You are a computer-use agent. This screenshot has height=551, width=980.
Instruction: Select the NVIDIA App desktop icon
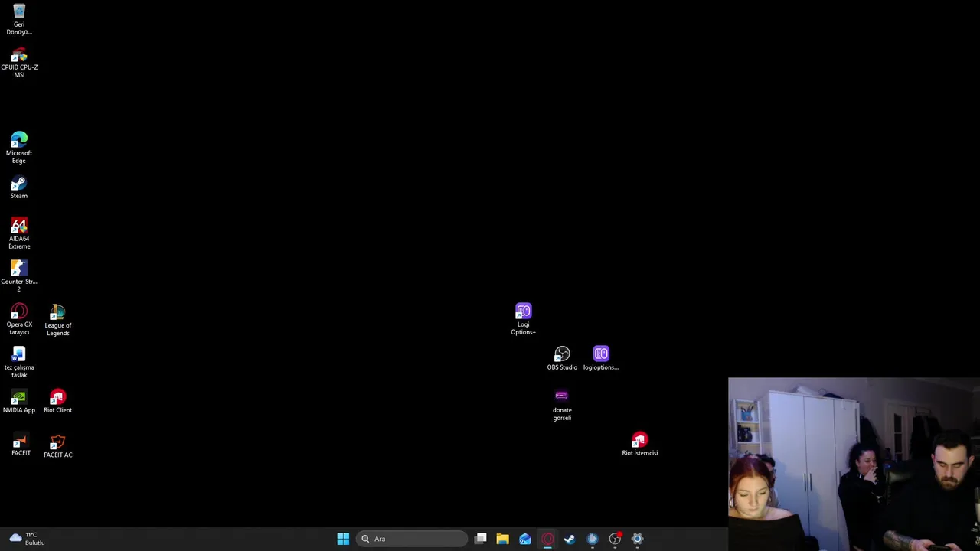click(19, 402)
